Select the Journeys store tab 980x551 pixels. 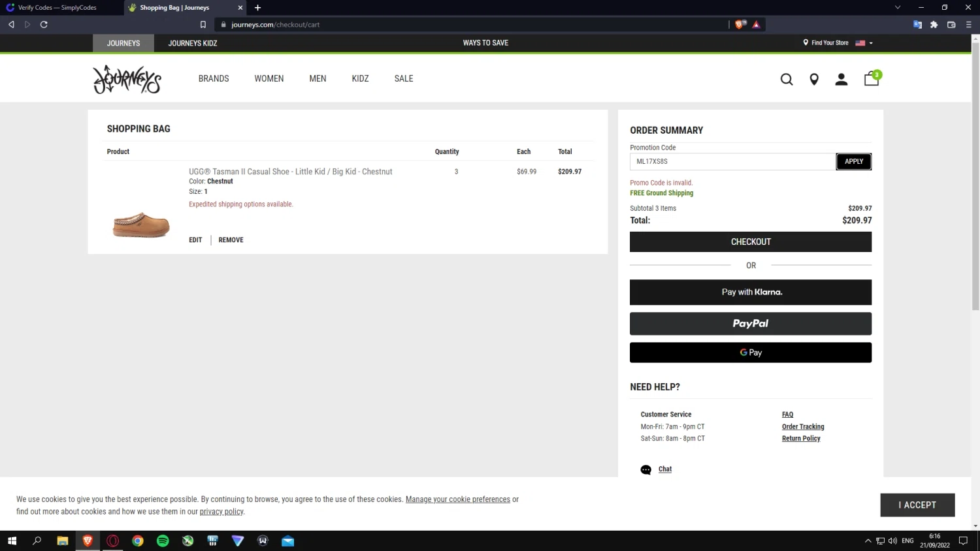[123, 43]
